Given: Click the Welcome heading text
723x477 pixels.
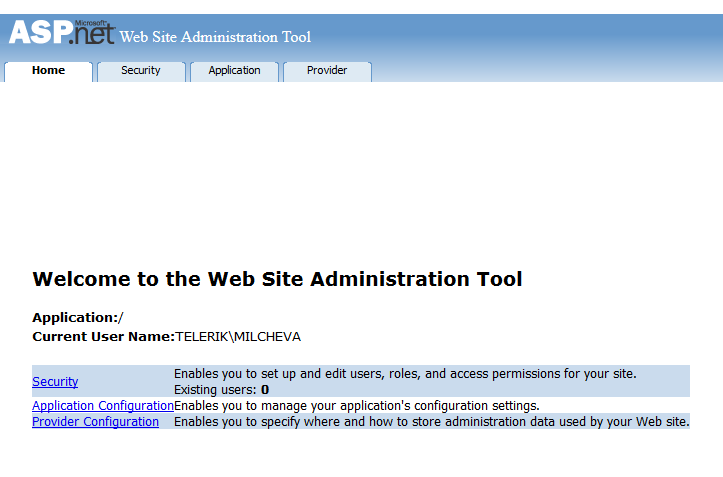Looking at the screenshot, I should [277, 279].
